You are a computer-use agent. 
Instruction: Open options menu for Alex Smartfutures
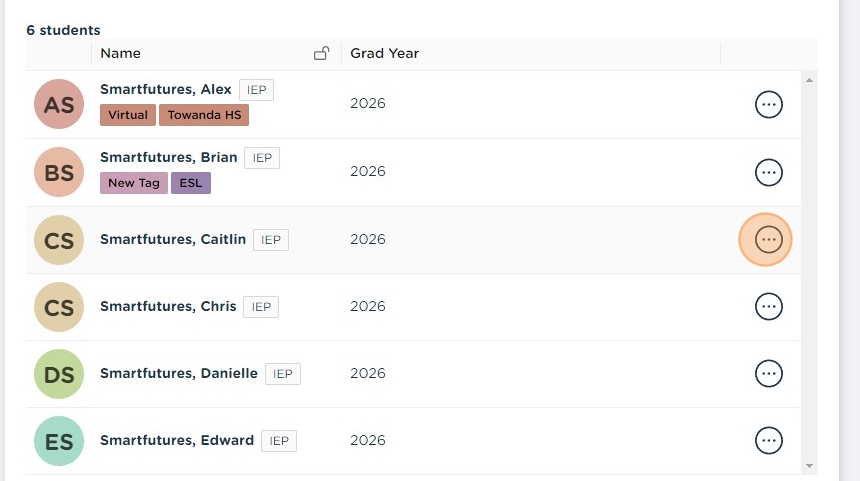point(768,104)
